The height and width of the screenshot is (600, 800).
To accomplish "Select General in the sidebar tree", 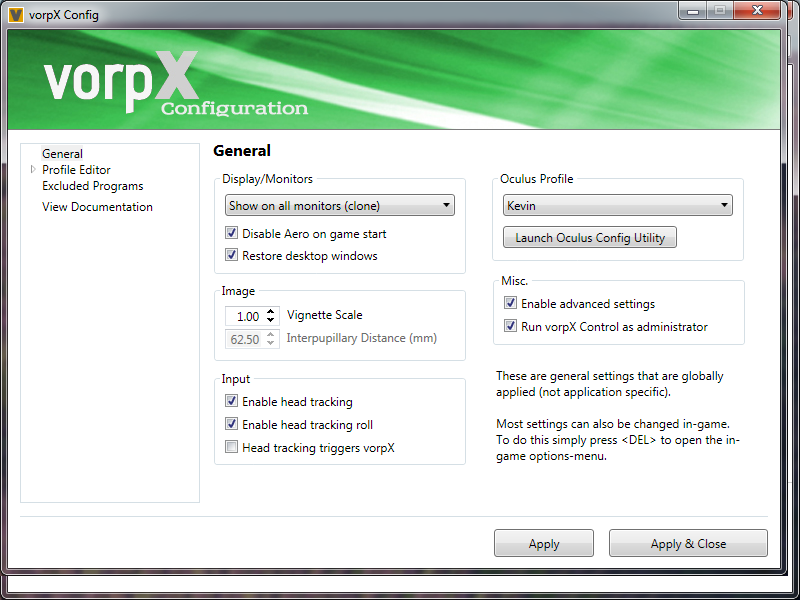I will point(62,154).
